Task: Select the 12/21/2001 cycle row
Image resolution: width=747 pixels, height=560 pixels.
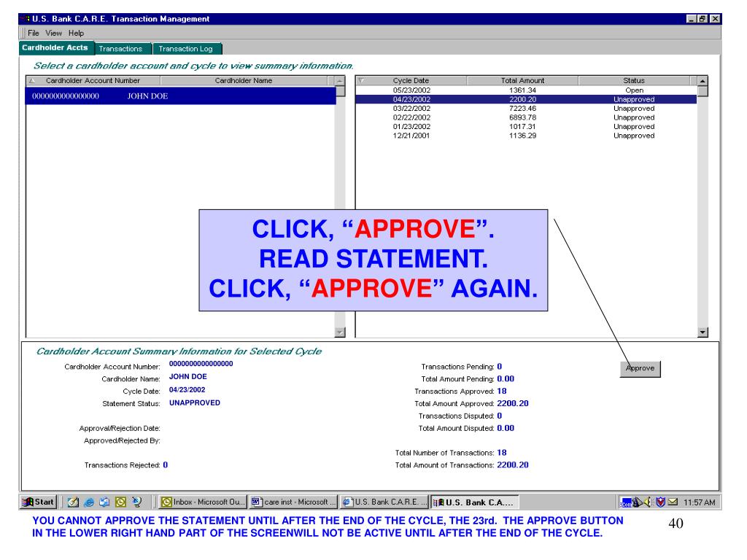Action: [526, 135]
